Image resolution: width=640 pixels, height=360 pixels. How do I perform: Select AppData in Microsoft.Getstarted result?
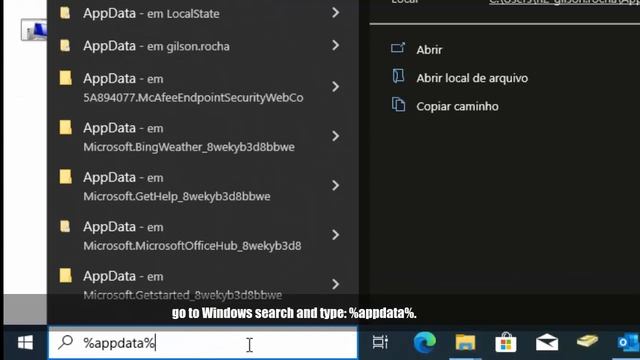tap(203, 284)
